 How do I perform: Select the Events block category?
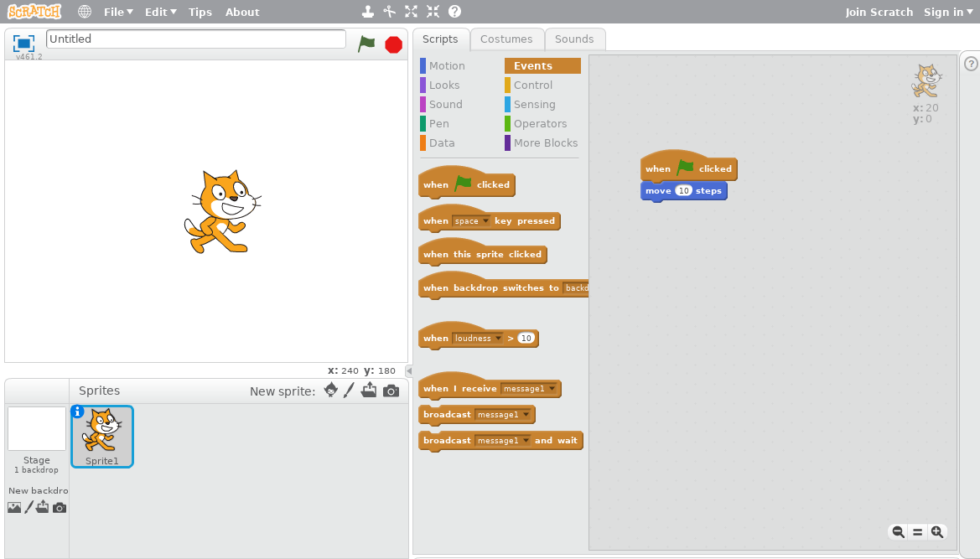(x=542, y=65)
